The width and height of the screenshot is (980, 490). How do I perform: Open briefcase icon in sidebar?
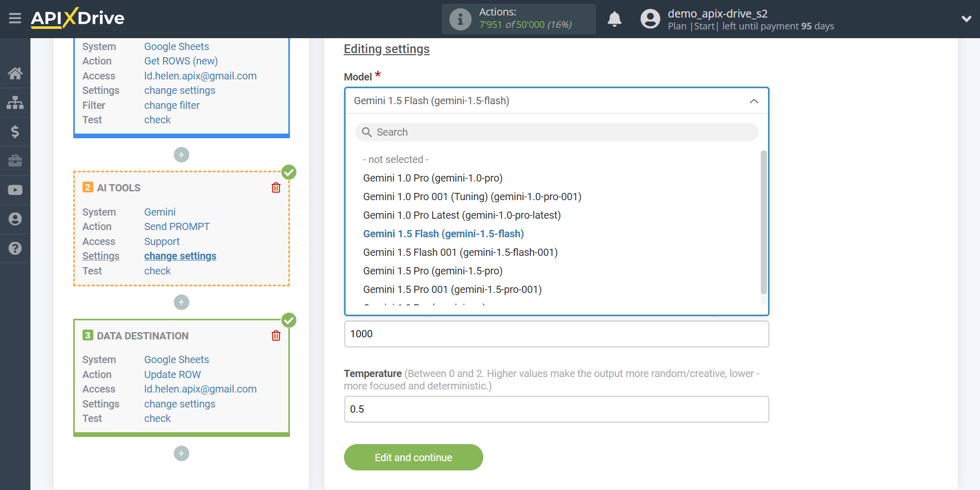click(x=15, y=161)
